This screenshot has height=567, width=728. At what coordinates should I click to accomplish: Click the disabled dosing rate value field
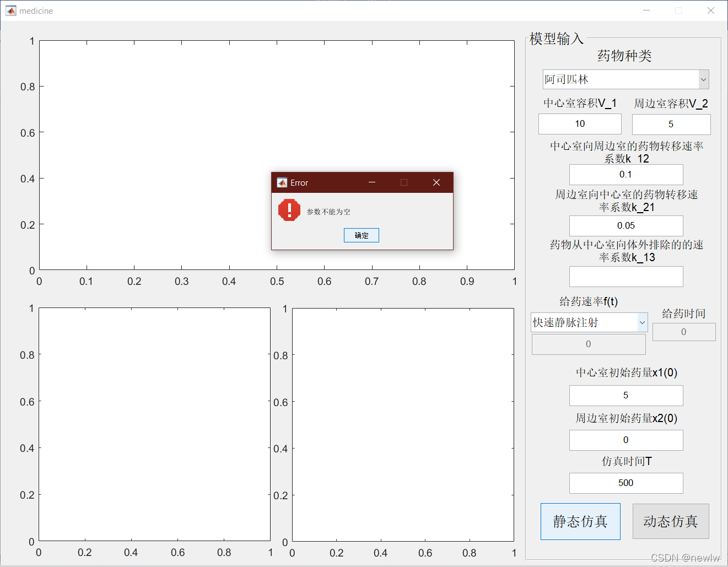pyautogui.click(x=589, y=344)
